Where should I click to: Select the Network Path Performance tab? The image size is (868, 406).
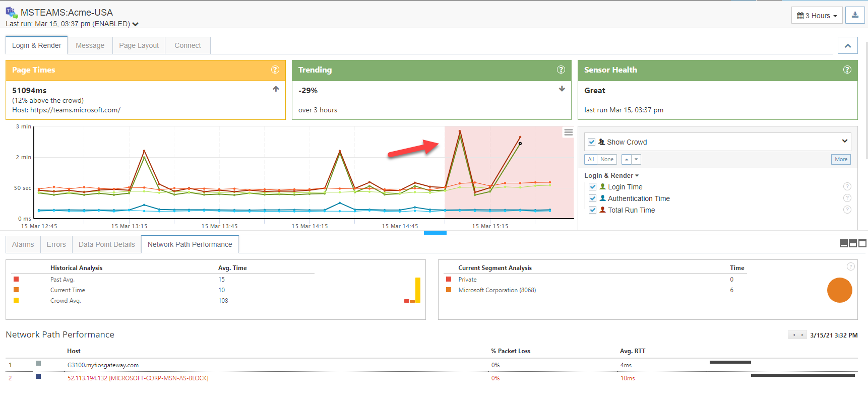tap(190, 244)
